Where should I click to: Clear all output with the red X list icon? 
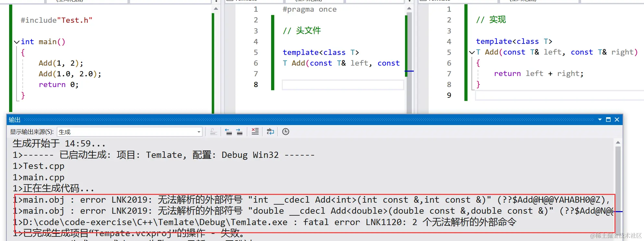point(255,132)
